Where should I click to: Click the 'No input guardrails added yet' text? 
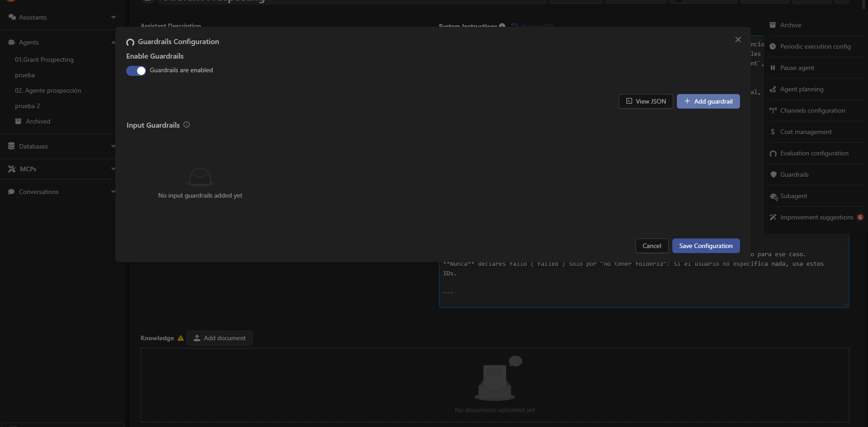[x=200, y=195]
